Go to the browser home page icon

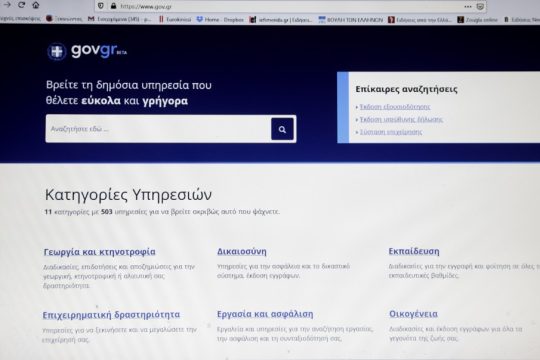pos(35,5)
